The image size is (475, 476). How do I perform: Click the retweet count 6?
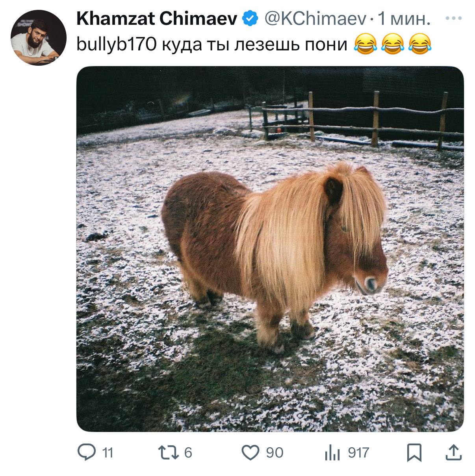pos(188,453)
